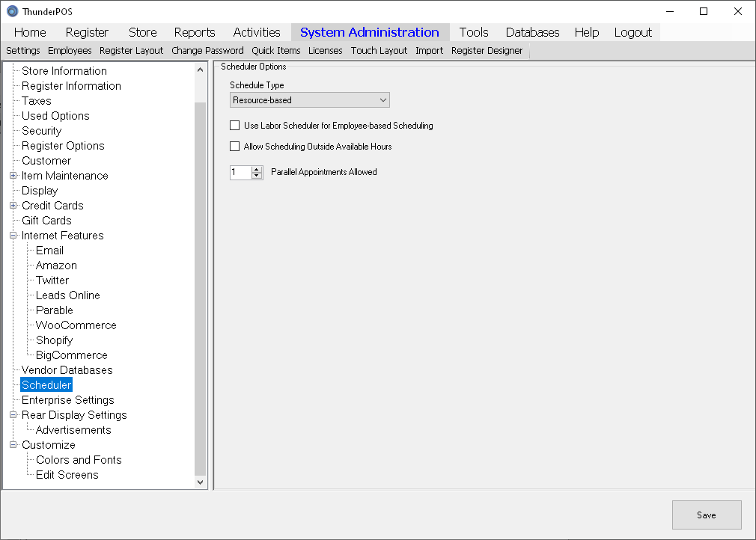The width and height of the screenshot is (756, 540).
Task: Click the Save button
Action: (x=706, y=515)
